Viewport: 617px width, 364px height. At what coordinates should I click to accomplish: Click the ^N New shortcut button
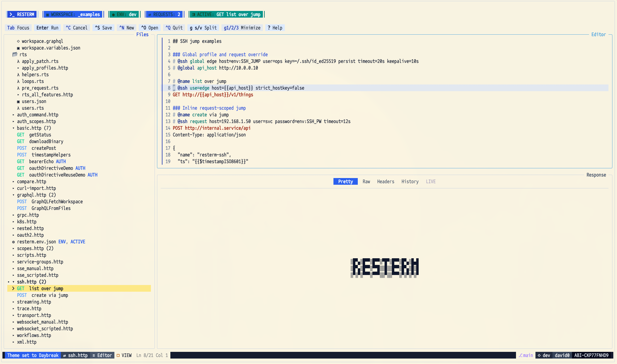point(127,28)
